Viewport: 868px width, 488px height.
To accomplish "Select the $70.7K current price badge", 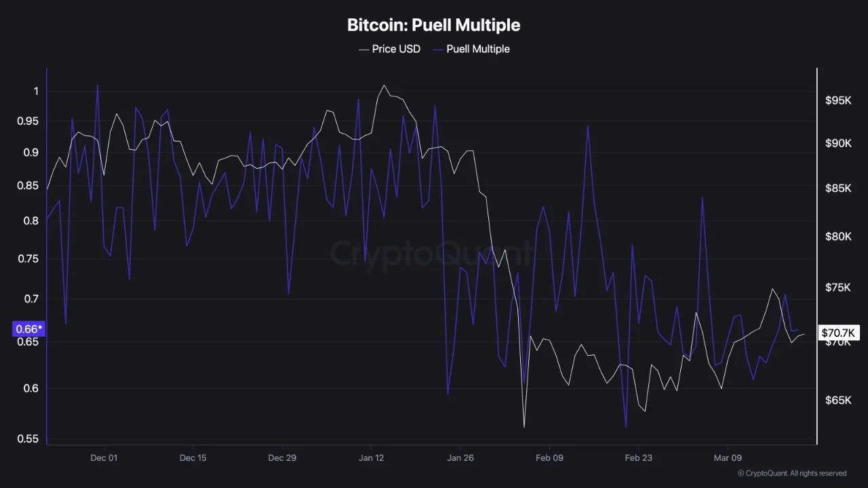I will pyautogui.click(x=840, y=332).
